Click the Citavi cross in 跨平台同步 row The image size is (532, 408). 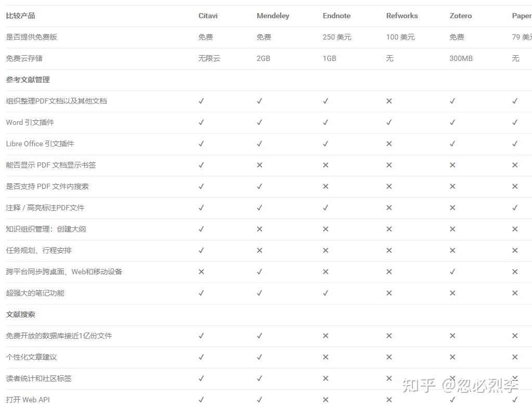(201, 272)
